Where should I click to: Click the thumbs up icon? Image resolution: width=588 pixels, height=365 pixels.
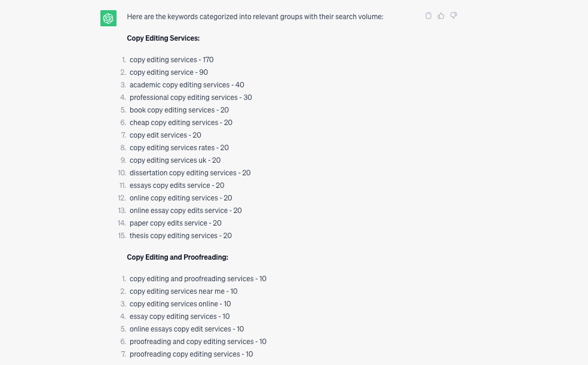(441, 16)
